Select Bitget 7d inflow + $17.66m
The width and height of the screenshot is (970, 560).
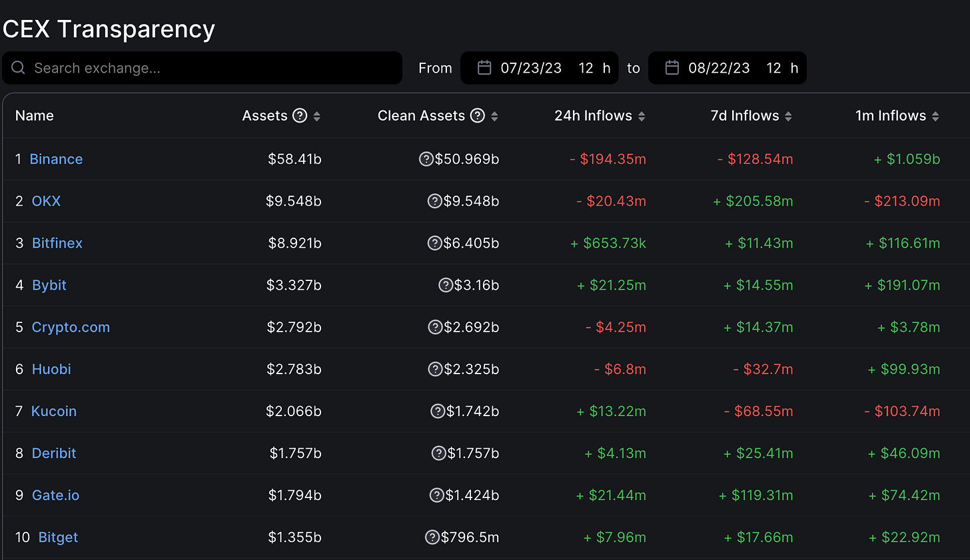(x=758, y=537)
